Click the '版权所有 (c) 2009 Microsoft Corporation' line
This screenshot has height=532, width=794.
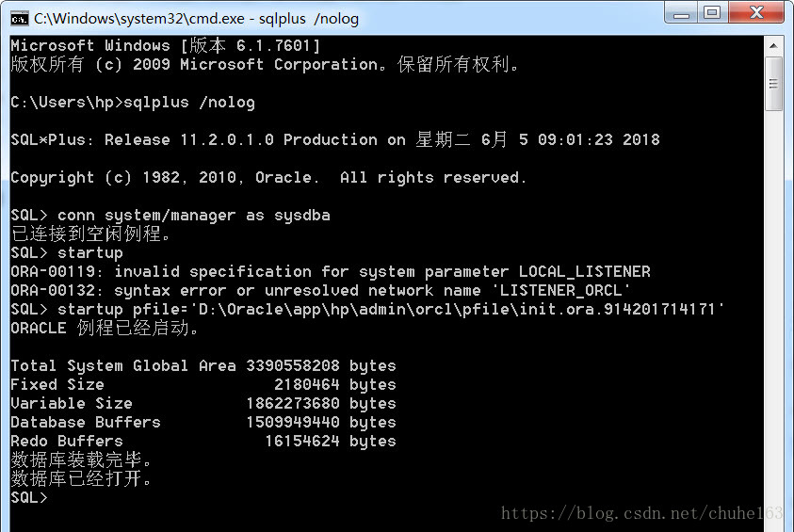pos(265,64)
